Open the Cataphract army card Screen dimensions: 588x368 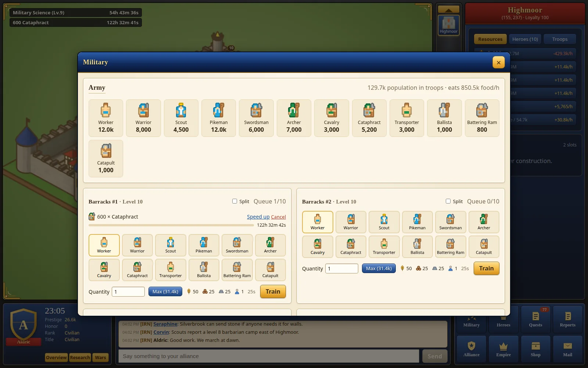click(x=369, y=118)
